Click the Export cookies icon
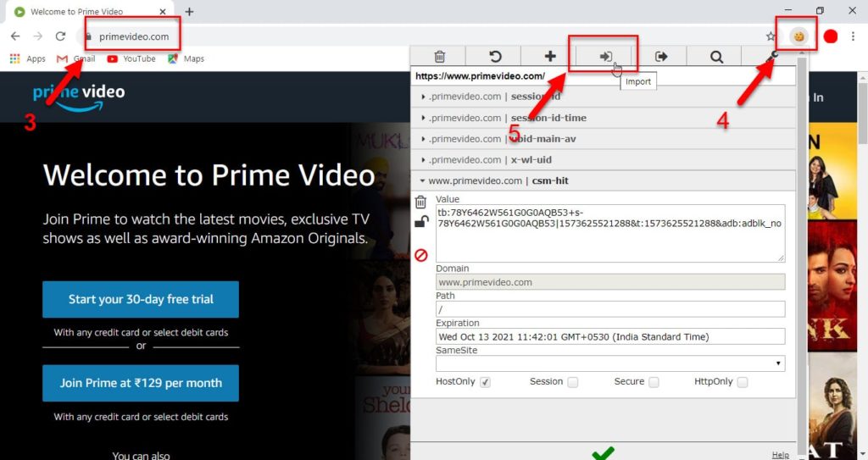This screenshot has width=868, height=460. coord(661,56)
